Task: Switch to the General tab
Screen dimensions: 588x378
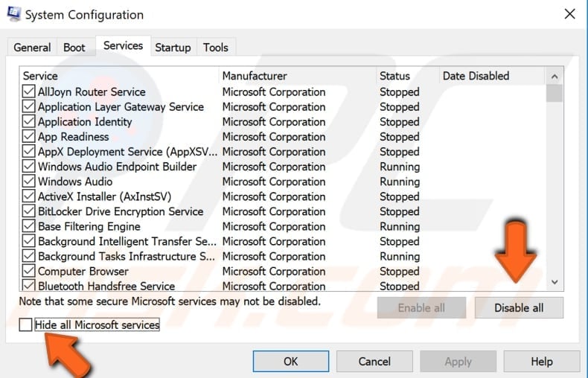Action: click(32, 47)
